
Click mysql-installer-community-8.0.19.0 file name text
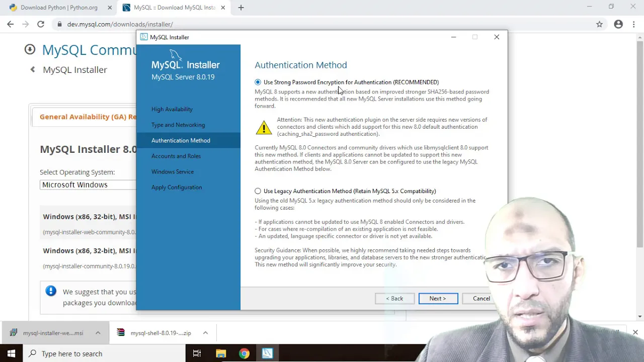tap(89, 266)
